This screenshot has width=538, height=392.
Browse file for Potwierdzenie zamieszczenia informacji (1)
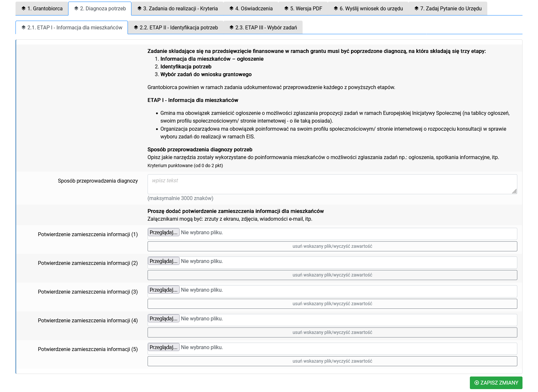click(x=163, y=233)
